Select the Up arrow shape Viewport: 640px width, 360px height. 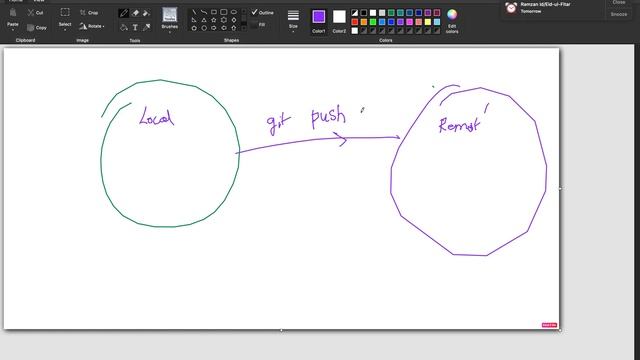coord(233,28)
